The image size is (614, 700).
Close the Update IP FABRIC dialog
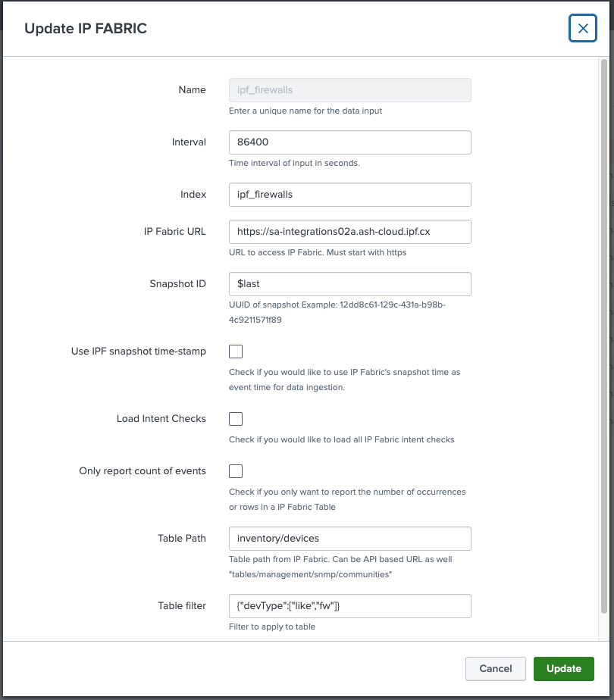pyautogui.click(x=582, y=29)
